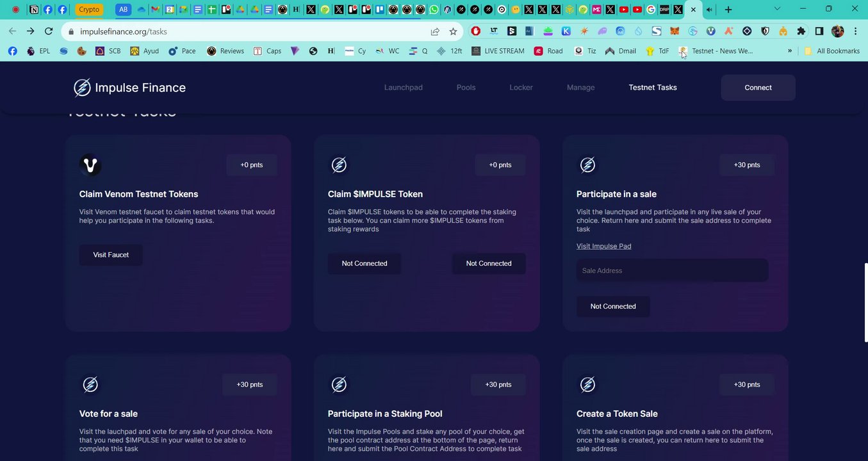The height and width of the screenshot is (461, 868).
Task: Click the red stop-hand blocker extension icon
Action: (x=475, y=31)
